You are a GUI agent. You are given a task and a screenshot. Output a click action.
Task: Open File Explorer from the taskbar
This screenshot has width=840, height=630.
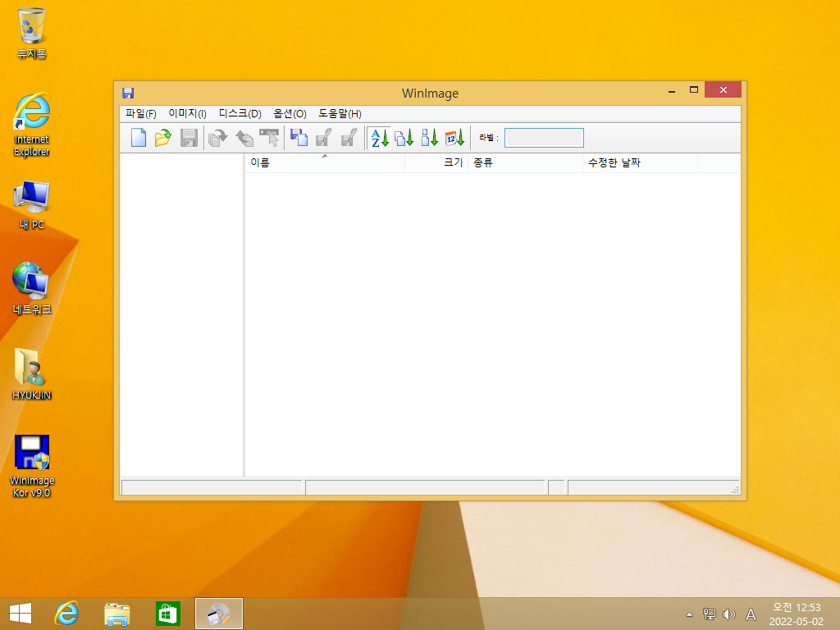[116, 614]
